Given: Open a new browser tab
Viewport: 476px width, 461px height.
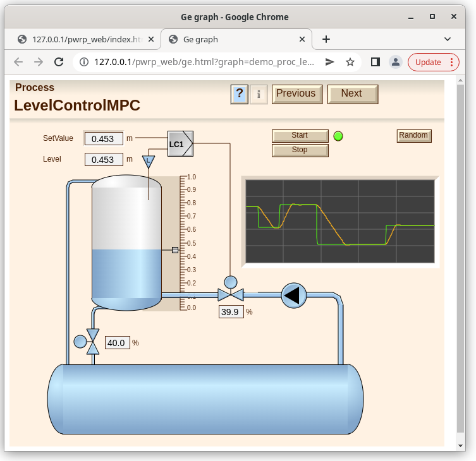Looking at the screenshot, I should (326, 39).
